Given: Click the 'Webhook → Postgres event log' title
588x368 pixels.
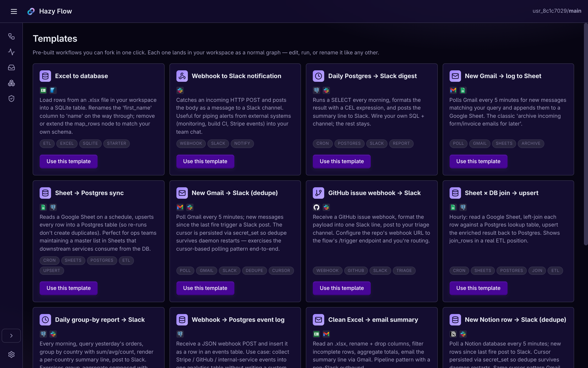Looking at the screenshot, I should tap(238, 320).
